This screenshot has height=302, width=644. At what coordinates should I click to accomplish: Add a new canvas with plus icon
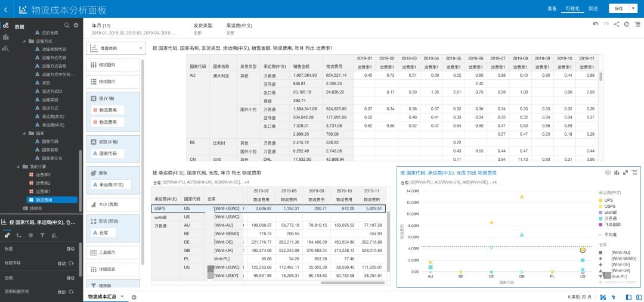(x=134, y=297)
